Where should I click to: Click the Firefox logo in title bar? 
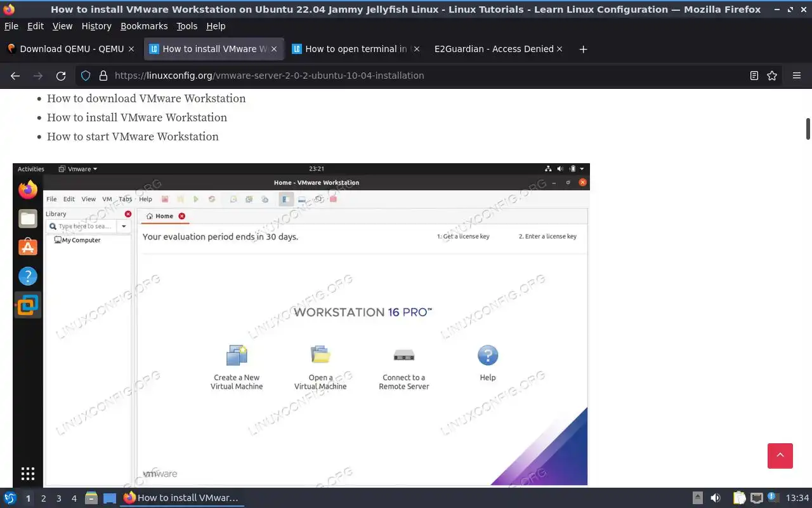pyautogui.click(x=9, y=9)
